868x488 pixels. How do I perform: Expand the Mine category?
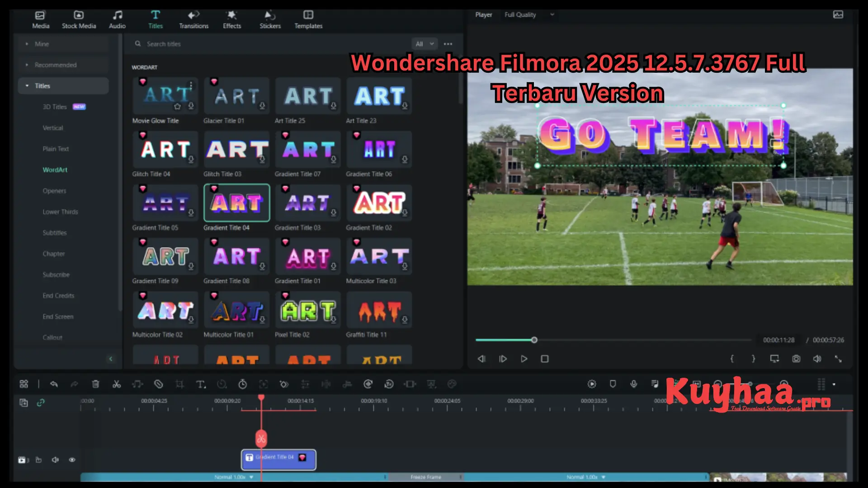pyautogui.click(x=63, y=44)
